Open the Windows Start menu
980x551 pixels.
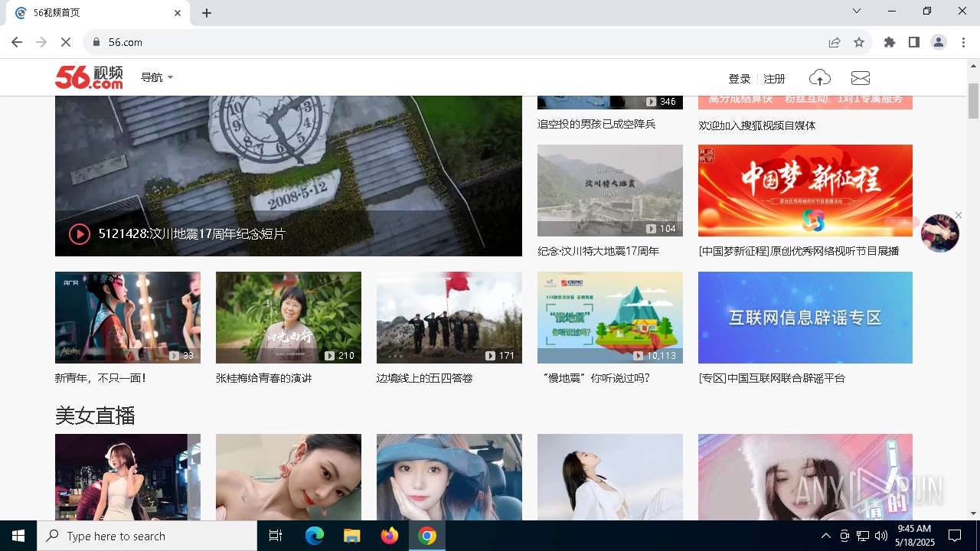point(18,536)
